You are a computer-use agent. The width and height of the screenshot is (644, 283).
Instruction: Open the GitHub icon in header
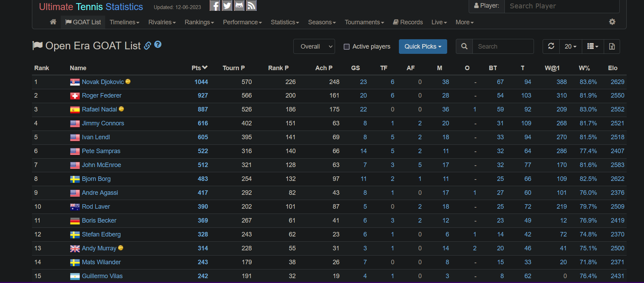tap(239, 6)
